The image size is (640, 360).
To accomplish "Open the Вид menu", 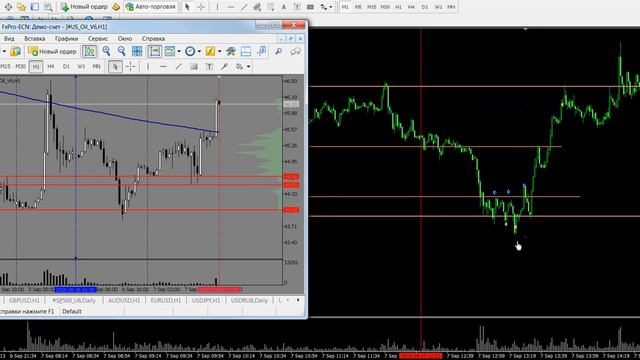I will [x=9, y=38].
